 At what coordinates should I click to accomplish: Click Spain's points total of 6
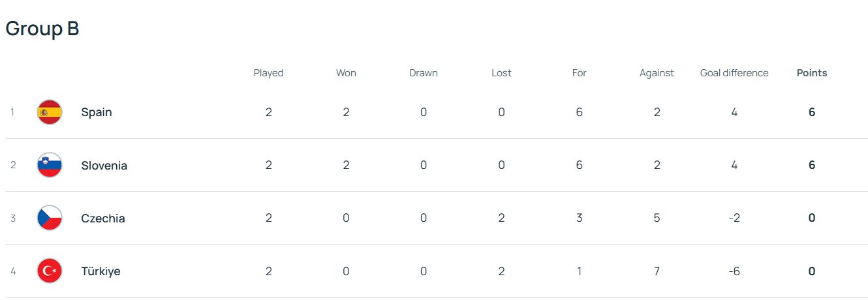pyautogui.click(x=812, y=112)
